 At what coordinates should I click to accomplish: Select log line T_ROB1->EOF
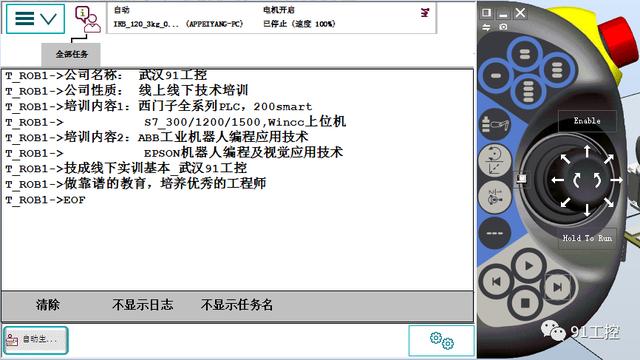click(45, 200)
